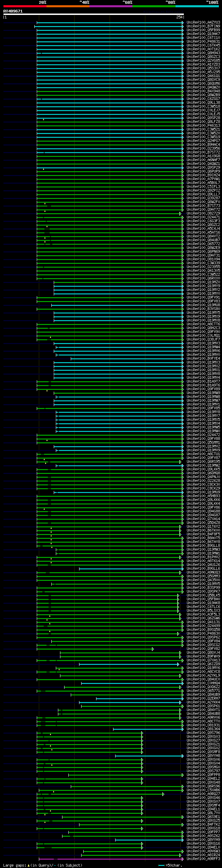Viewport: 222px width, 868px height.
Task: Select hit UniRef100_A9V6W3
Action: [203, 851]
